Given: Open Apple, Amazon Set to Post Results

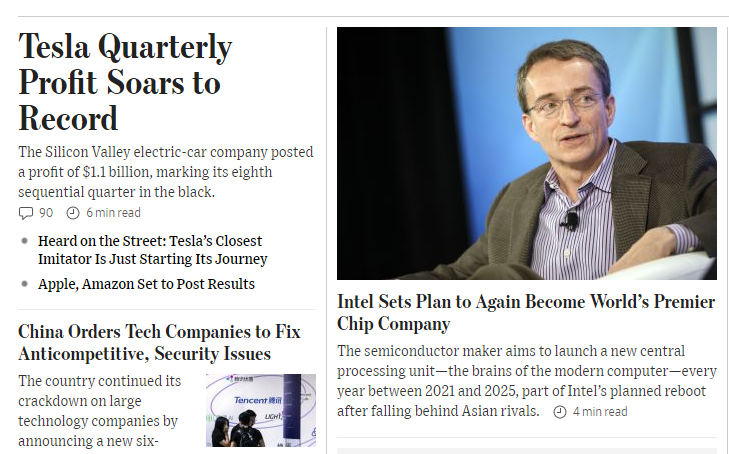Looking at the screenshot, I should click(x=146, y=284).
